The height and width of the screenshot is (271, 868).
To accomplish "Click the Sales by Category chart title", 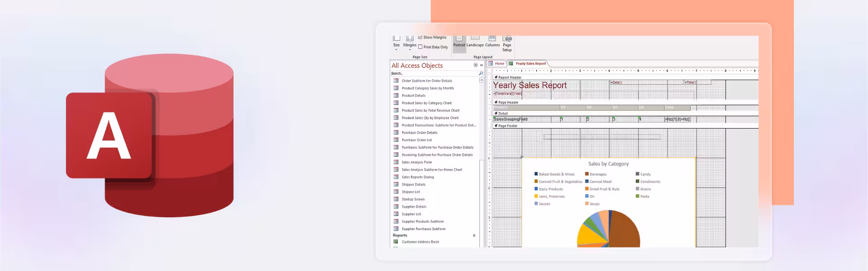I will pos(609,164).
